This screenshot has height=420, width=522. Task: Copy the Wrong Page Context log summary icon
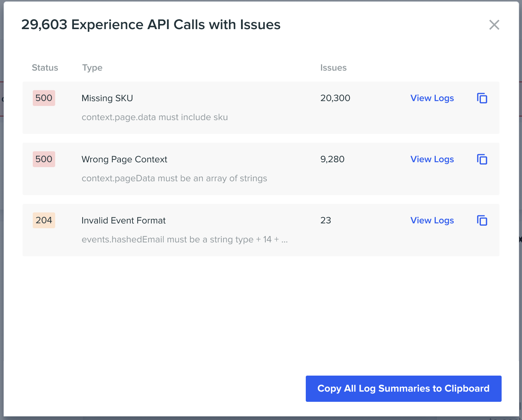click(482, 159)
